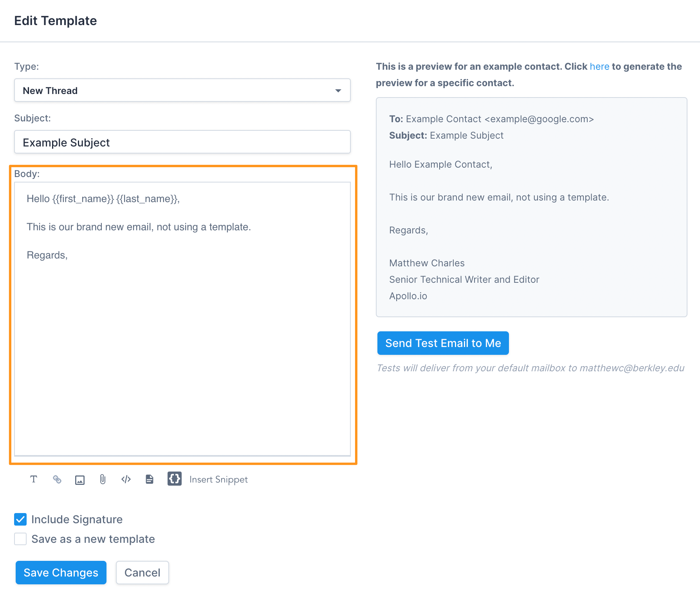Insert a hyperlink with the link icon
700x600 pixels.
pyautogui.click(x=57, y=479)
